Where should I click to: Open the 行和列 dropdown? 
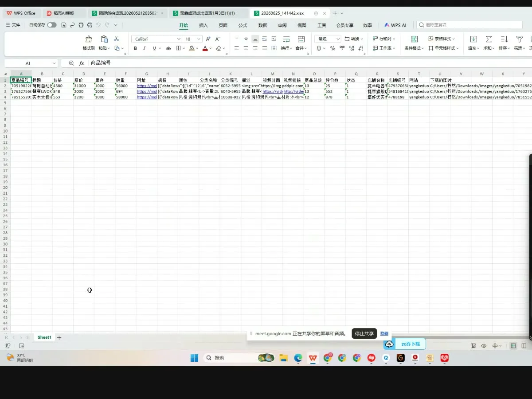point(383,39)
